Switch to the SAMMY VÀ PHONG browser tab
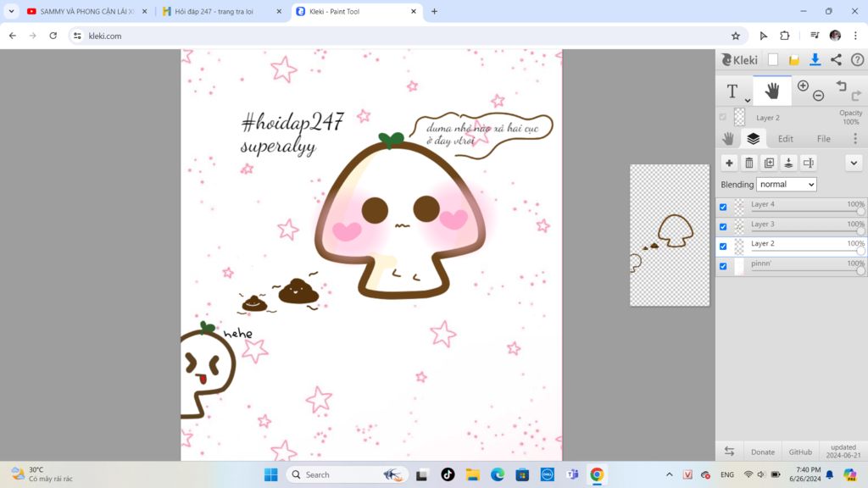 87,11
